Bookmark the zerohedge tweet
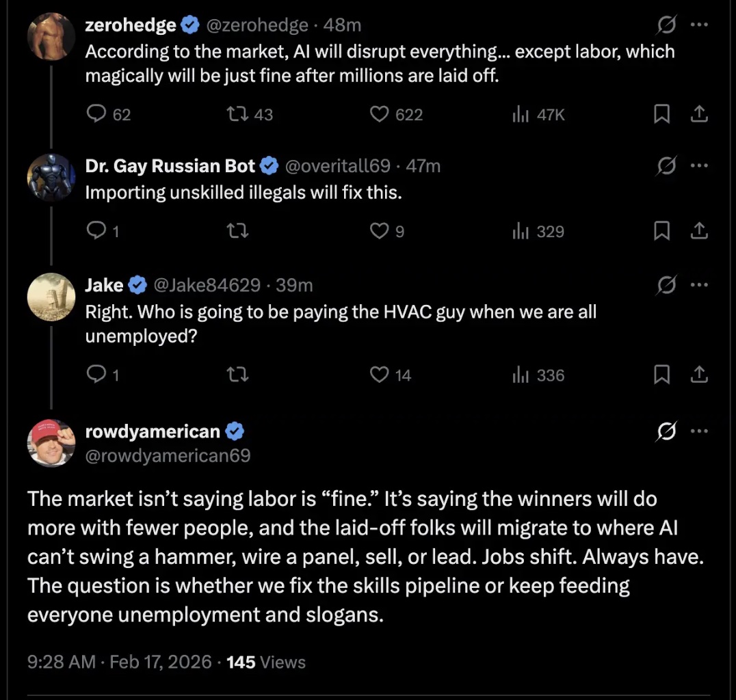 coord(661,114)
